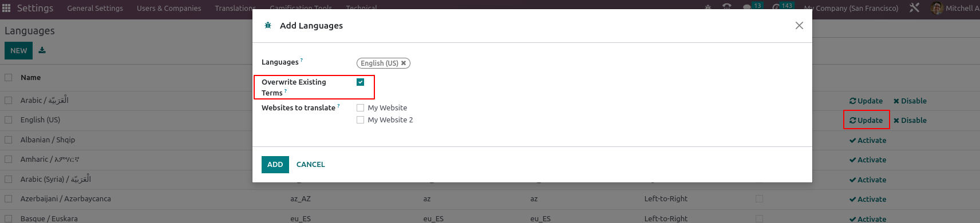Viewport: 980px width, 223px height.
Task: Open the apps grid menu icon
Action: 6,8
